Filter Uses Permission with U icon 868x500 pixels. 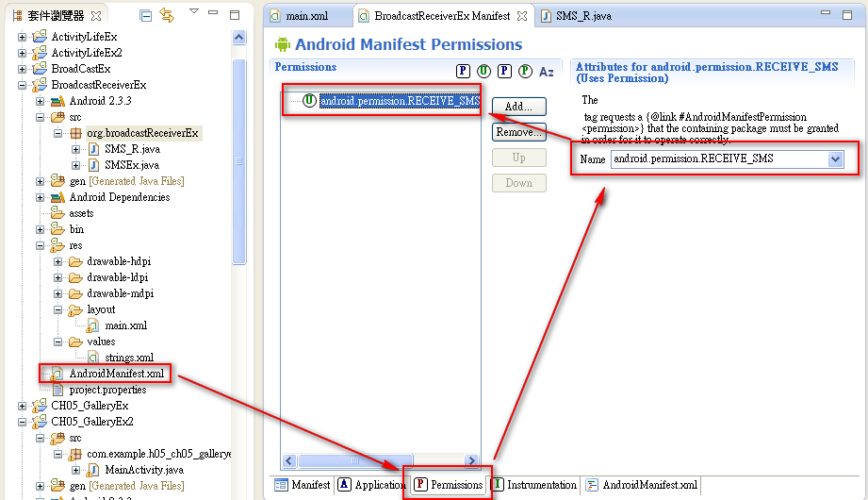point(483,71)
